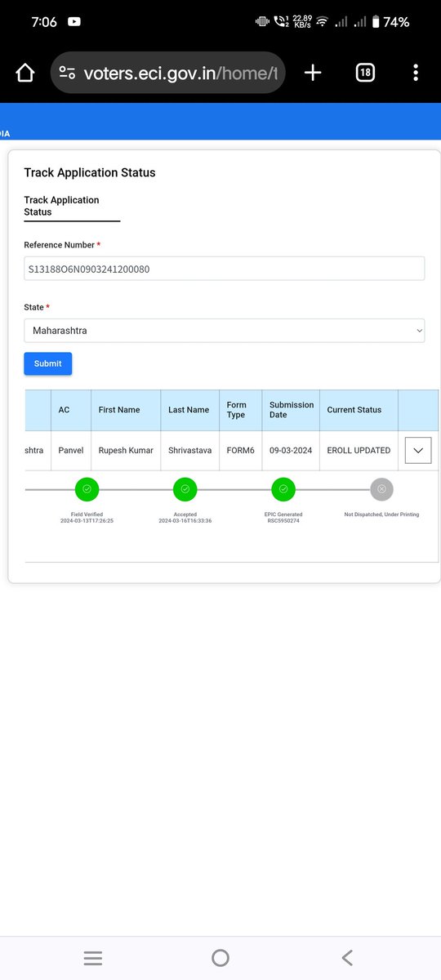Click the Current Status column header
The image size is (441, 980).
click(x=359, y=410)
